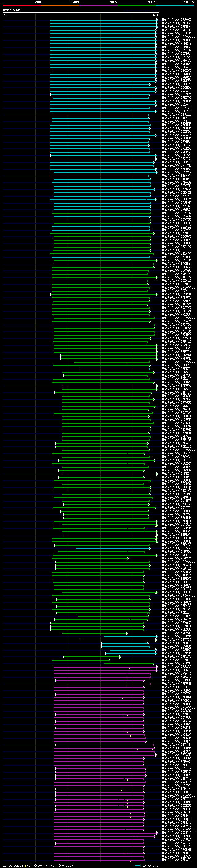Choose entry UniRef100_B6T9X6
This screenshot has height=868, width=197.
point(177,94)
